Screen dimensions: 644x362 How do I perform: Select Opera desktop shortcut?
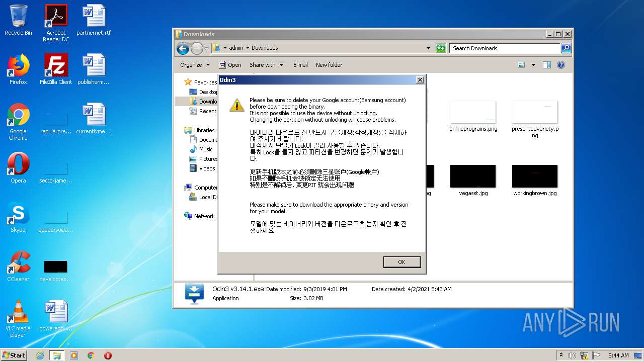click(18, 168)
